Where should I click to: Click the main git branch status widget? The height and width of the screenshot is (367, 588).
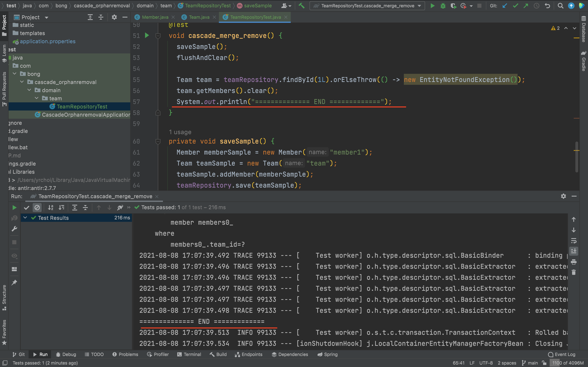pos(530,363)
